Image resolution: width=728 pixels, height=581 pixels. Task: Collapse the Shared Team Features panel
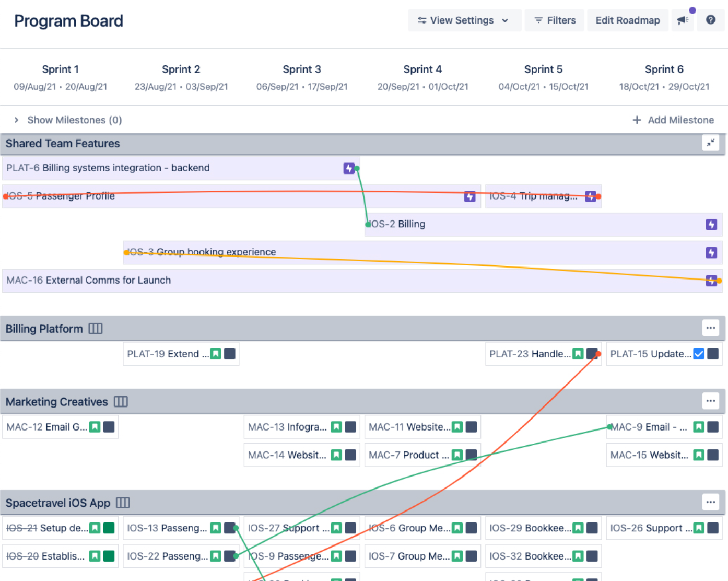coord(711,143)
